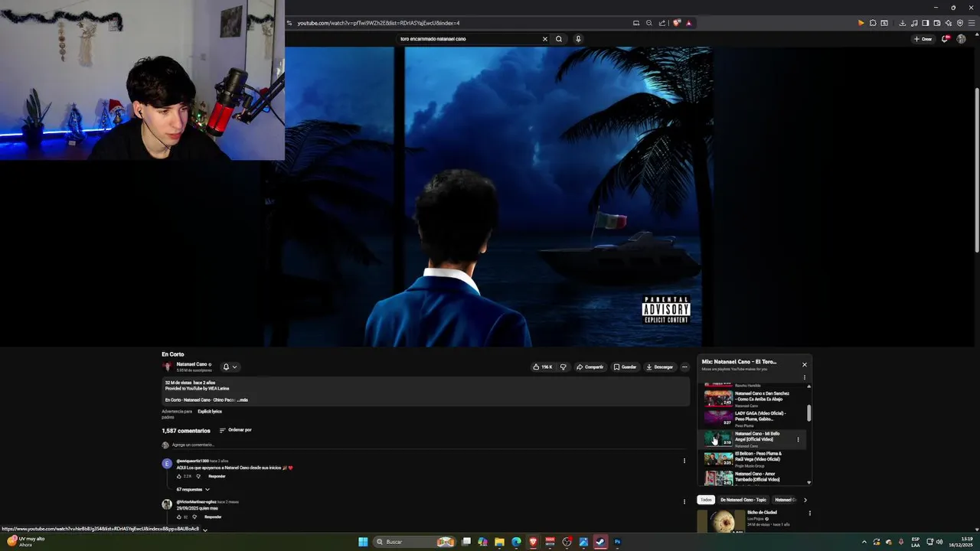Click the playlist panel scrollbar
Screen dimensions: 980x551
809,414
